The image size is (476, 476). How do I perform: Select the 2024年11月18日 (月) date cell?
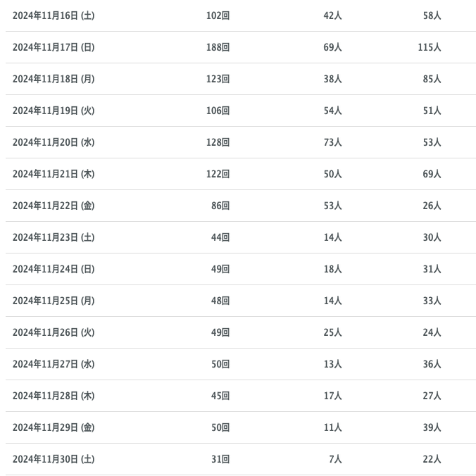[x=54, y=79]
